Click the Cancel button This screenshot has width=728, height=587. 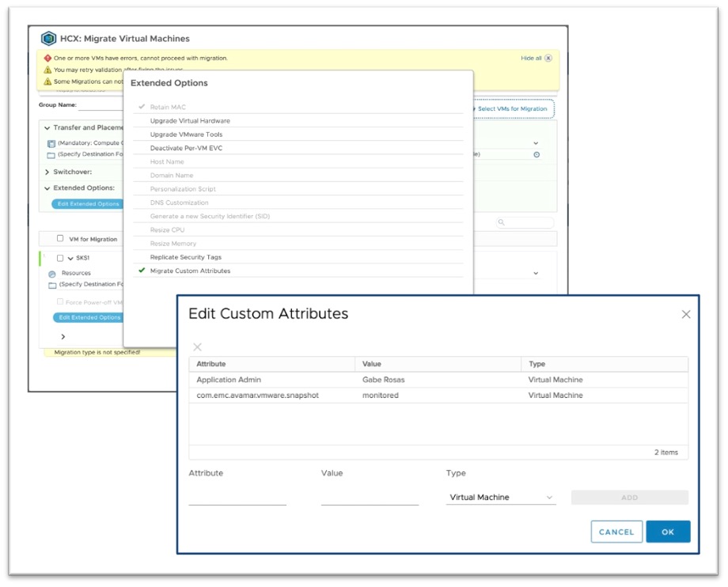[x=616, y=532]
